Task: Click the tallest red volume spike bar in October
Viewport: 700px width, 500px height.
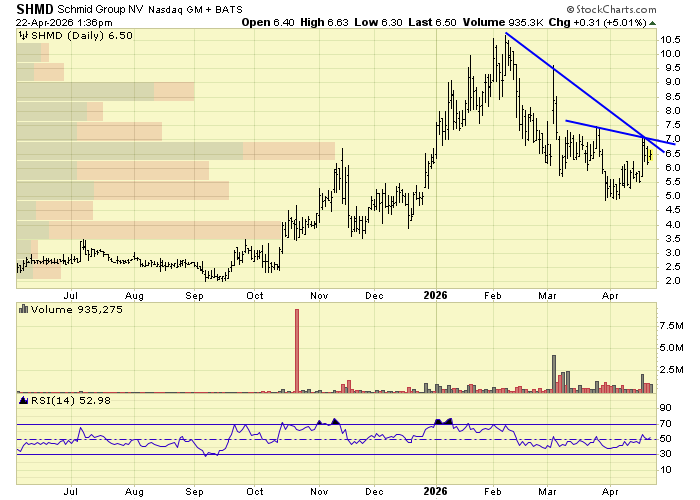Action: click(x=297, y=350)
